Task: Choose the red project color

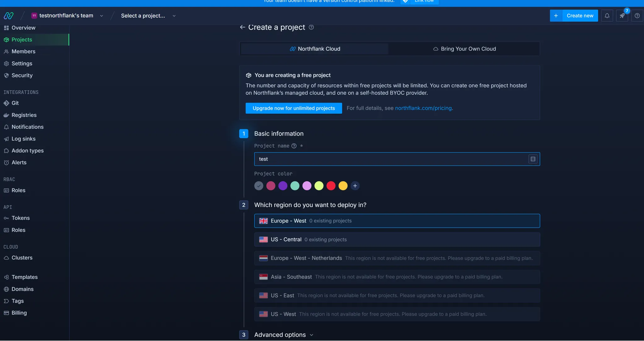Action: coord(331,186)
